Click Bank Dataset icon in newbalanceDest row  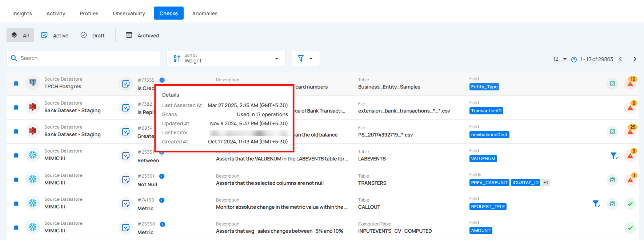(x=33, y=131)
